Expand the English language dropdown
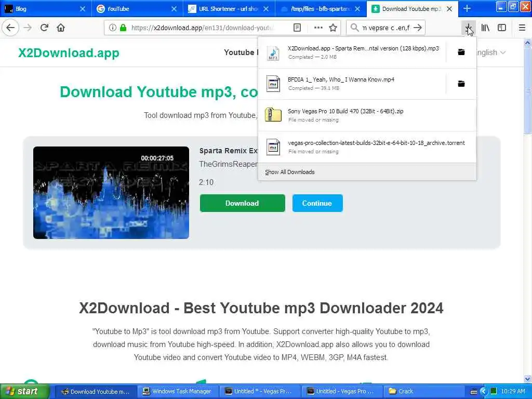This screenshot has width=532, height=399. click(x=491, y=52)
